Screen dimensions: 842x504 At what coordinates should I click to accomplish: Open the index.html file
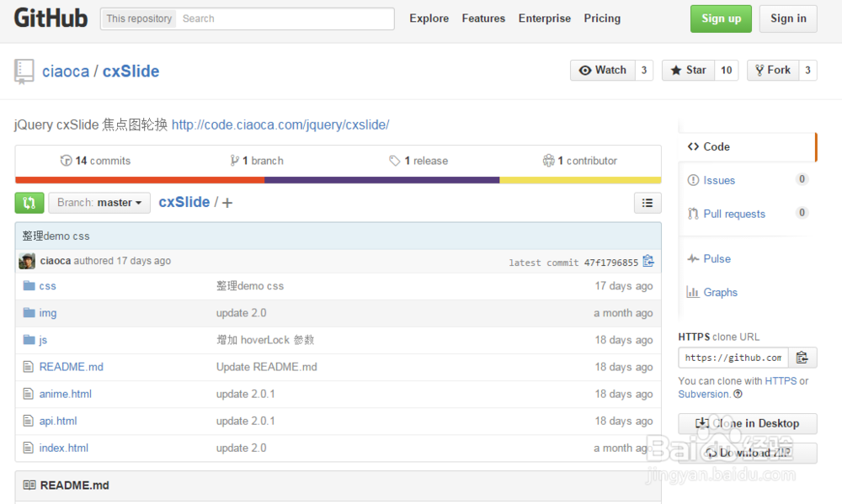64,448
